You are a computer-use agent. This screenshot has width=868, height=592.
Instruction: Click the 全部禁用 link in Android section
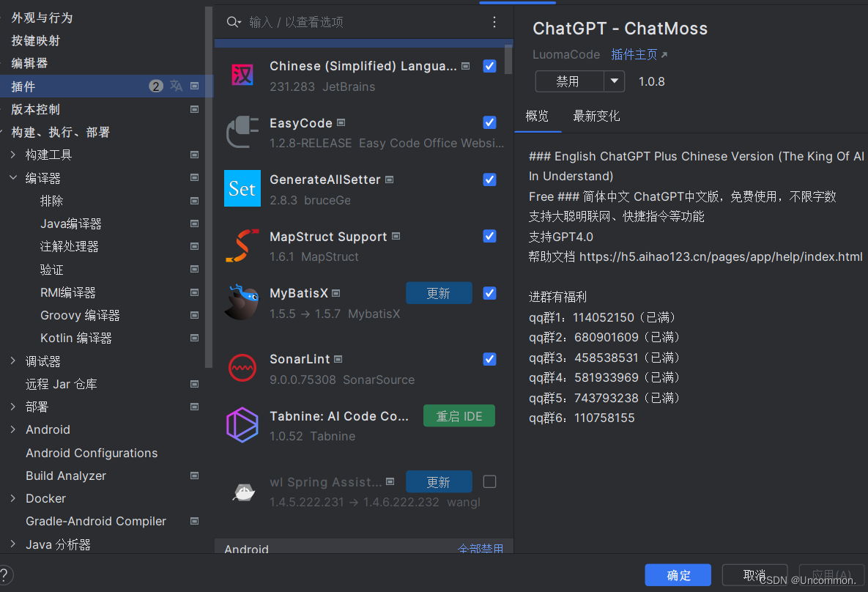[481, 548]
